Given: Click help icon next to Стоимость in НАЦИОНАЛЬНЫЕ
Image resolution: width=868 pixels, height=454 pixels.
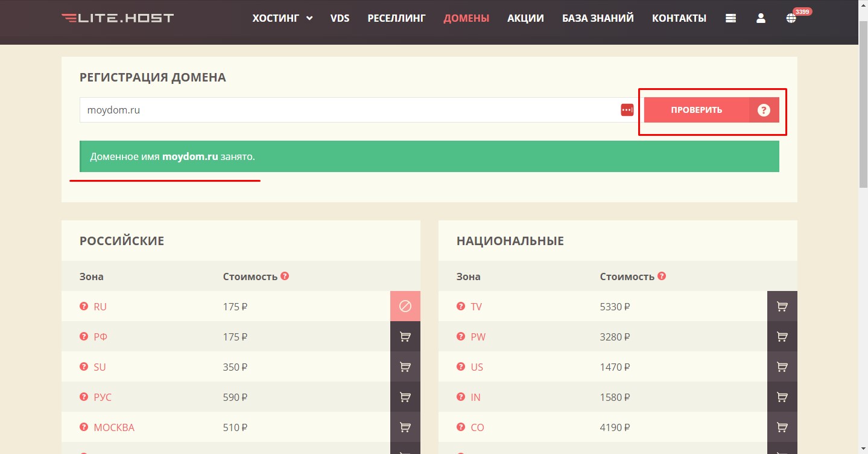Looking at the screenshot, I should coord(662,276).
